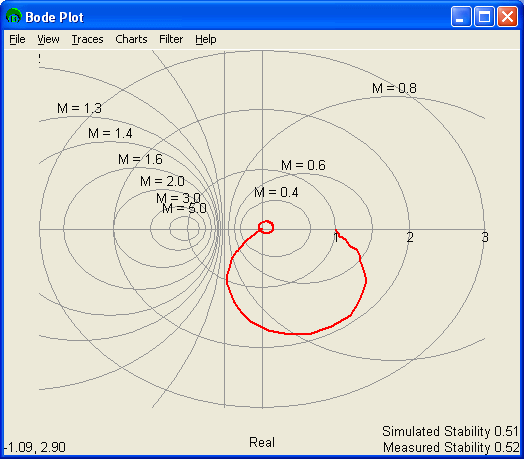The width and height of the screenshot is (524, 459).
Task: Click the M = 0.8 circle label
Action: coord(394,88)
